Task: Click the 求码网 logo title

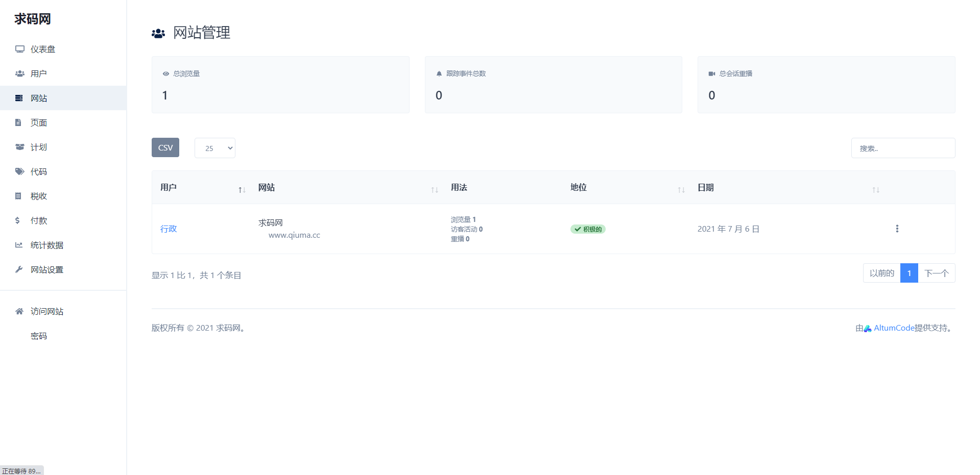Action: point(33,19)
